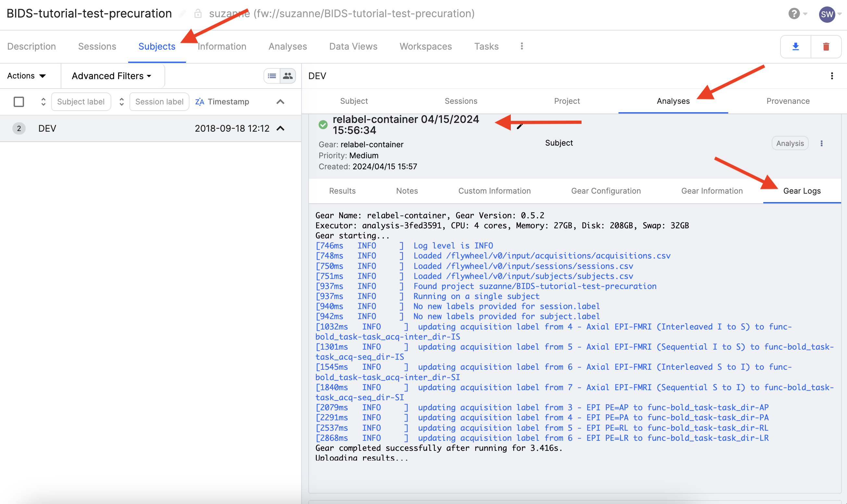Viewport: 847px width, 504px height.
Task: Click the 'Created: 2024/04/15 15:57' text
Action: tap(368, 166)
